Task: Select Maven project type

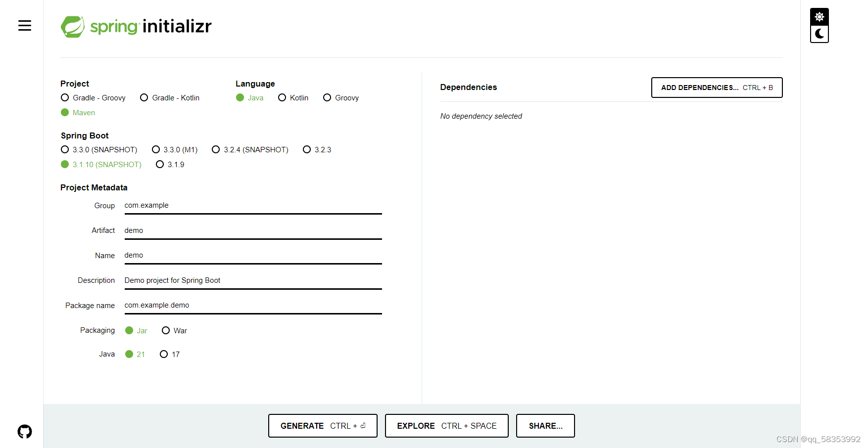Action: 78,113
